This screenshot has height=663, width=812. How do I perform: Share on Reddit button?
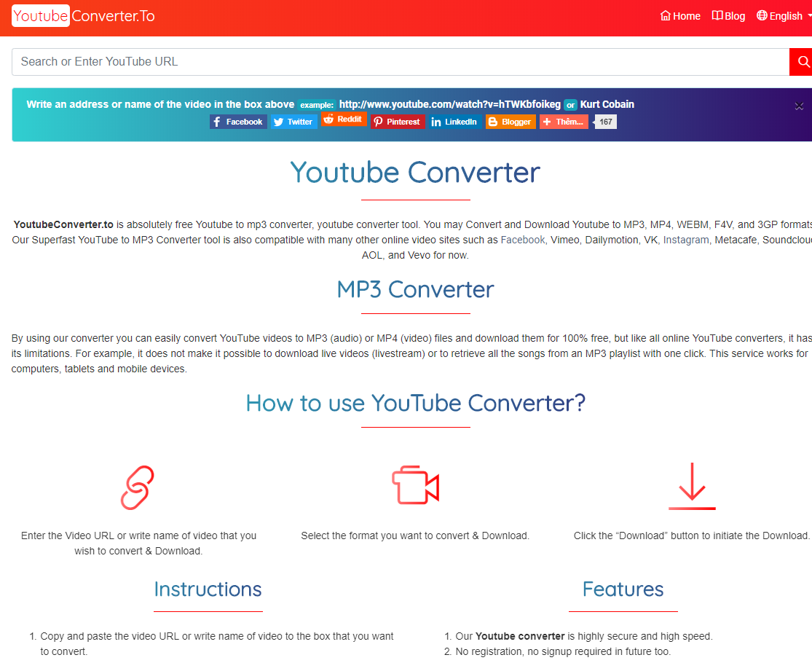point(344,119)
